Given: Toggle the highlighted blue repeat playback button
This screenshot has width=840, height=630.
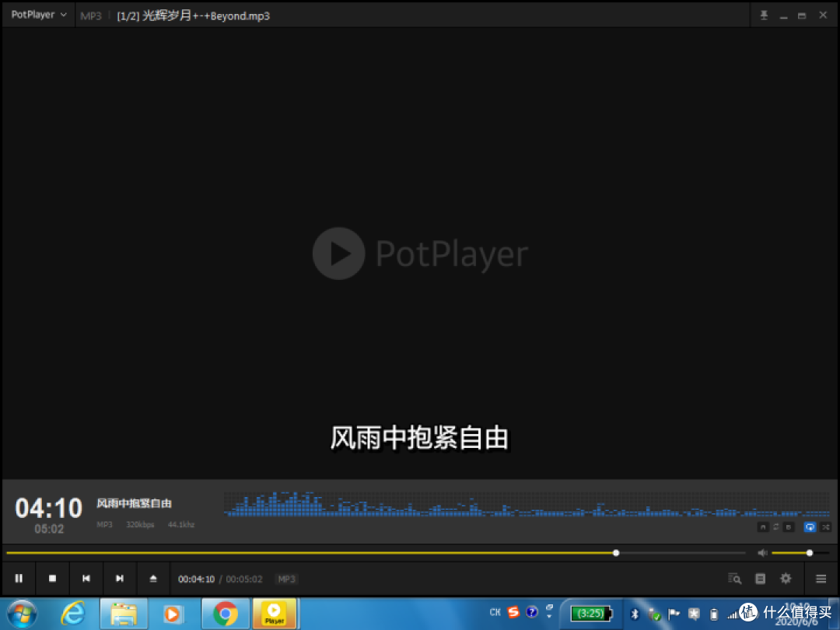Looking at the screenshot, I should (810, 527).
